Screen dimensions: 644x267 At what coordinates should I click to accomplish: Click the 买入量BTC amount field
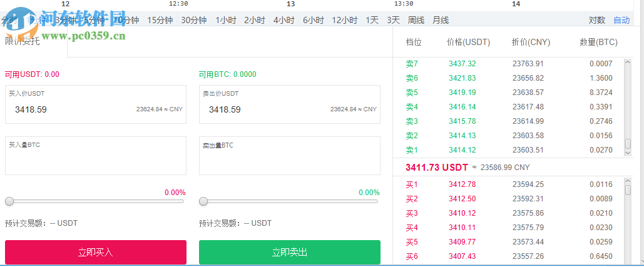pos(96,159)
